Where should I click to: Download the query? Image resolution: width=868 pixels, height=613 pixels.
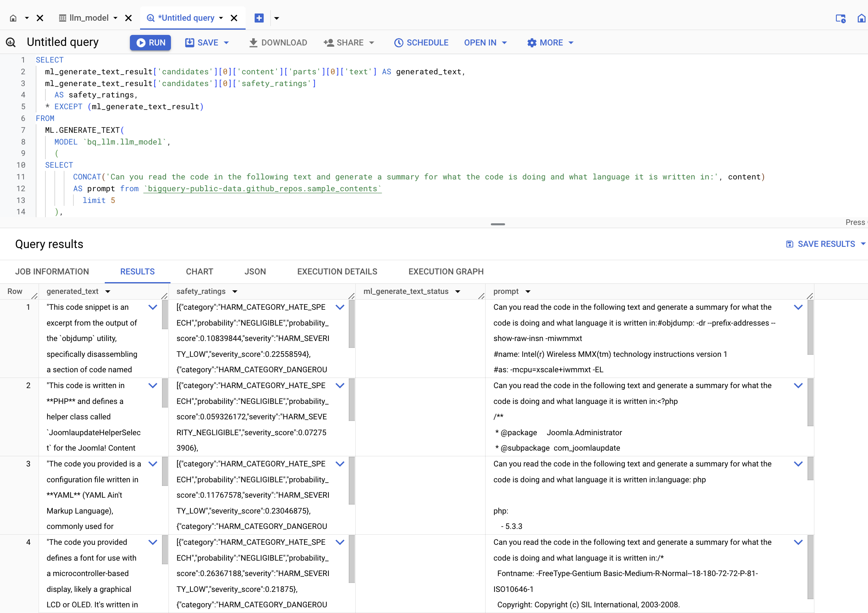(278, 43)
